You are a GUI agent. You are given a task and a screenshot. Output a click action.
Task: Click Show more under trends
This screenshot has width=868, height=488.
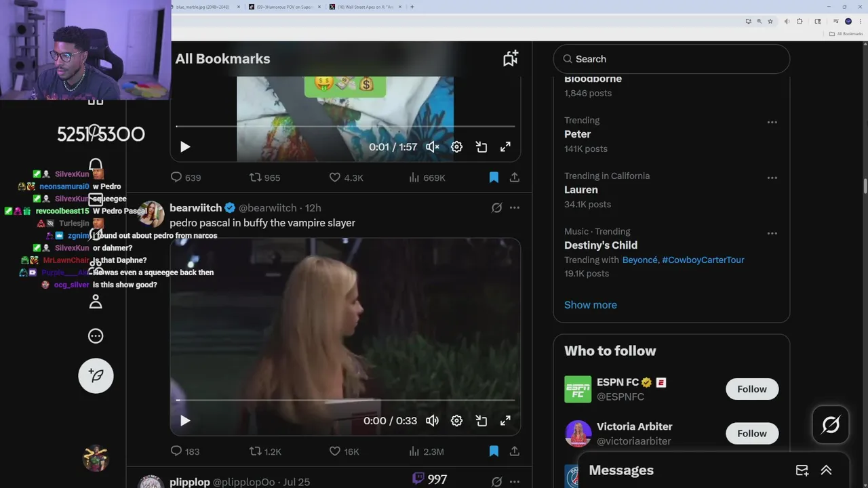[x=591, y=305]
